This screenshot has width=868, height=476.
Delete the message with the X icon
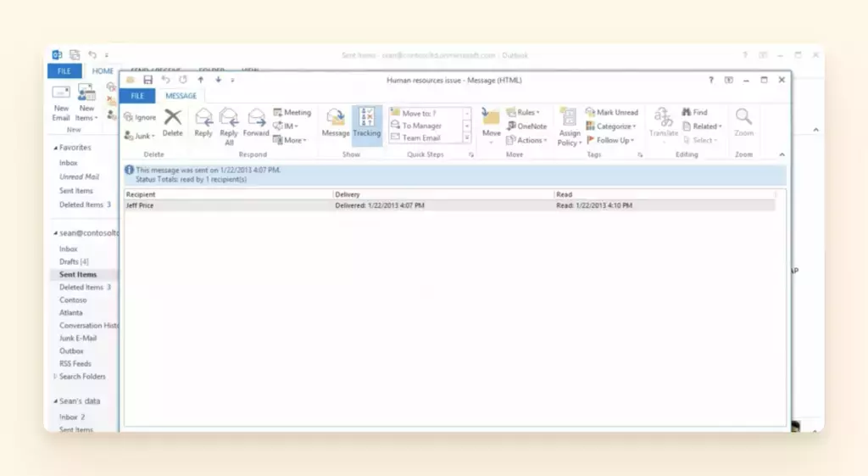click(x=173, y=122)
